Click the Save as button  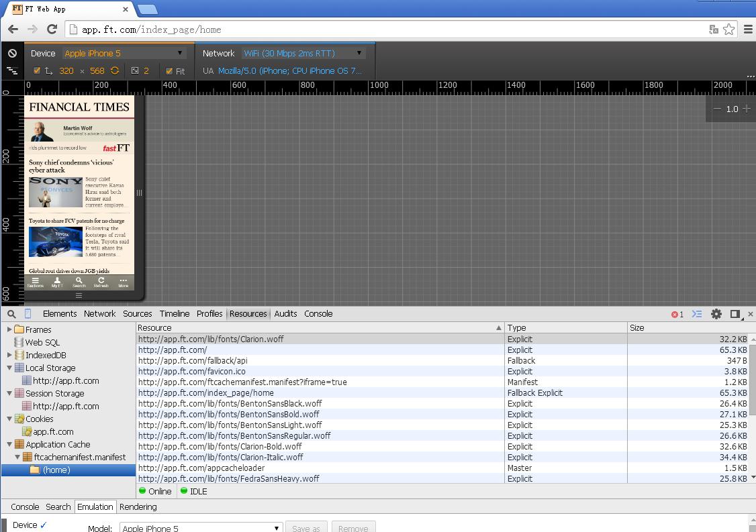(x=306, y=528)
